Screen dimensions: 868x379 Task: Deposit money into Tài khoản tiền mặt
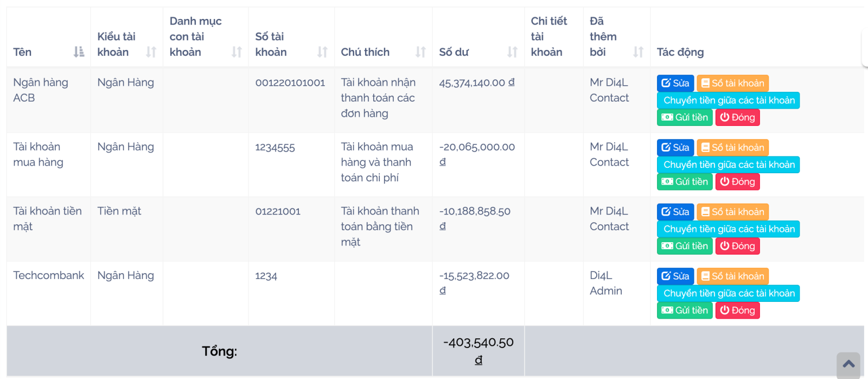tap(685, 246)
